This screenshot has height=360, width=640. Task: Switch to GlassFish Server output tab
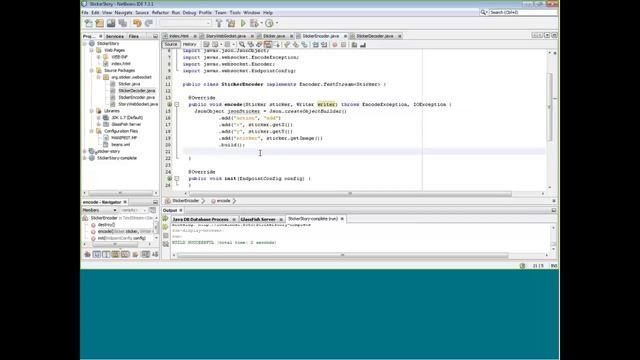click(258, 219)
